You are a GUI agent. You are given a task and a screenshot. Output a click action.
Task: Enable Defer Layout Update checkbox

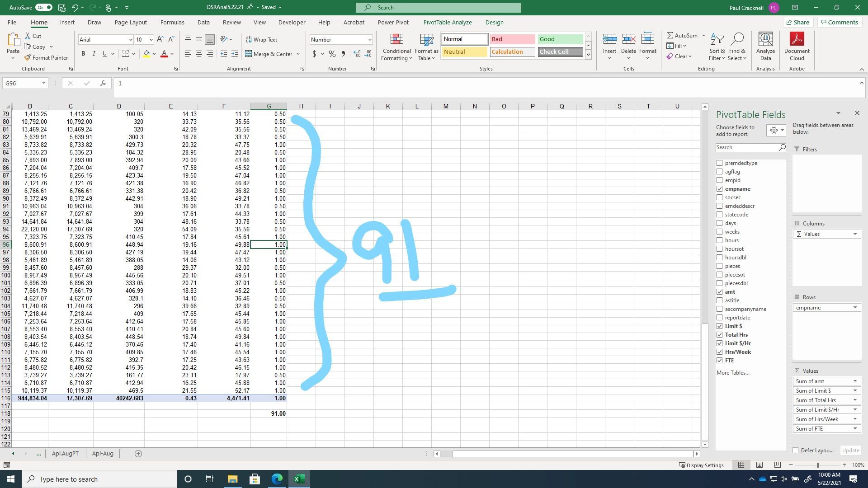[x=796, y=450]
